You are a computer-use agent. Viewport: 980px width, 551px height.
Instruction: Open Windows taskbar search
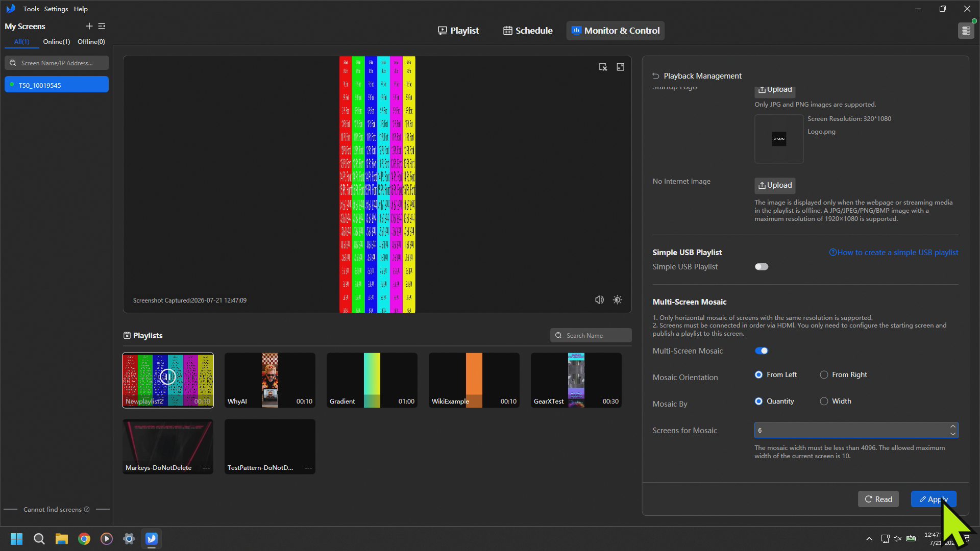click(x=39, y=539)
